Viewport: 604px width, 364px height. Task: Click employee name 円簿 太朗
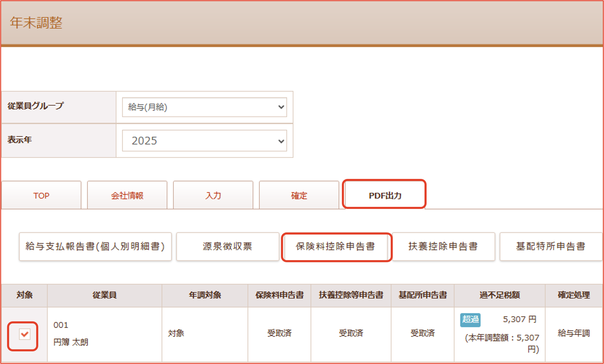click(71, 342)
